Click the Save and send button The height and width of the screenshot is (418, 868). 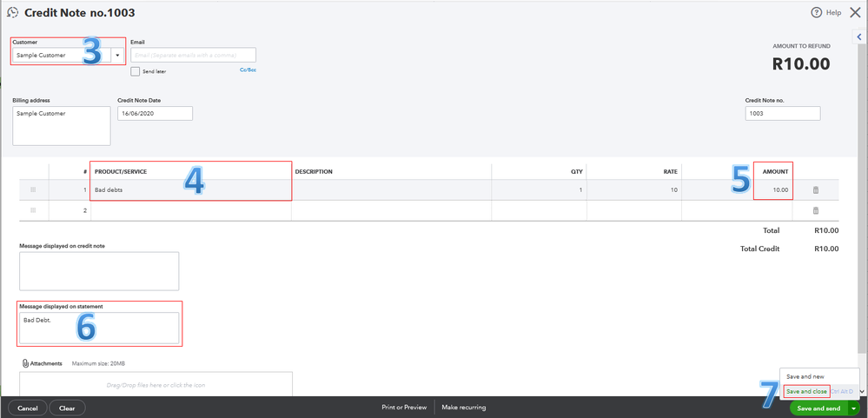818,408
